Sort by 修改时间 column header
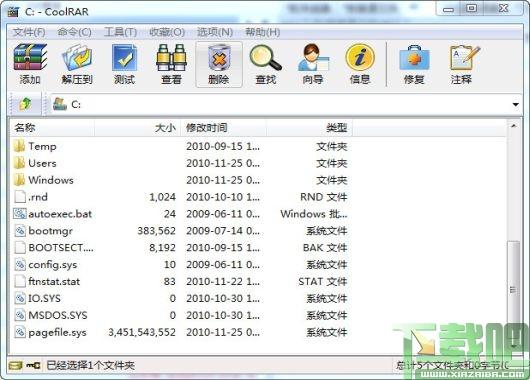This screenshot has width=530, height=380. click(223, 127)
